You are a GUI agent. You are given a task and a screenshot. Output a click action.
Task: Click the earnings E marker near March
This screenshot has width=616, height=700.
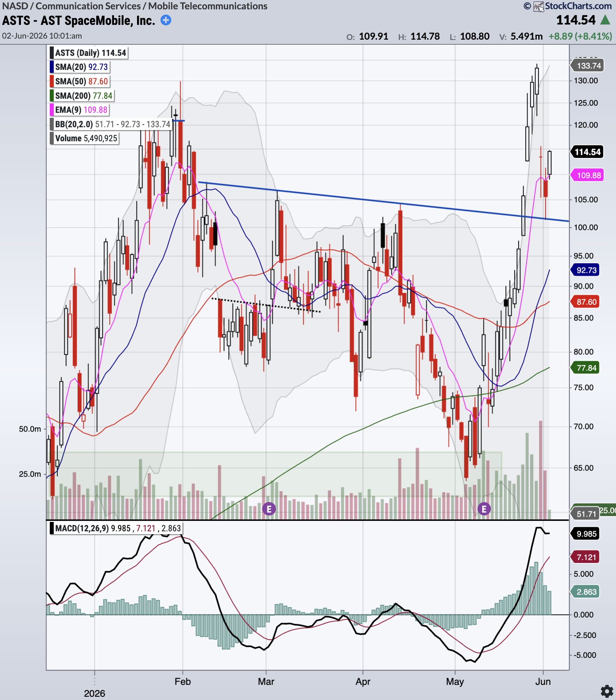[x=269, y=509]
